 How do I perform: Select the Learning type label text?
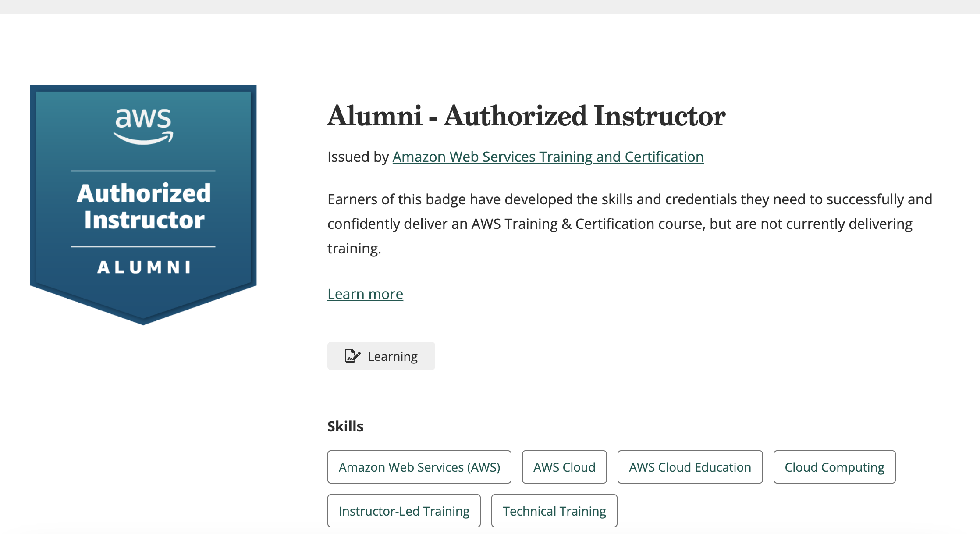coord(392,356)
